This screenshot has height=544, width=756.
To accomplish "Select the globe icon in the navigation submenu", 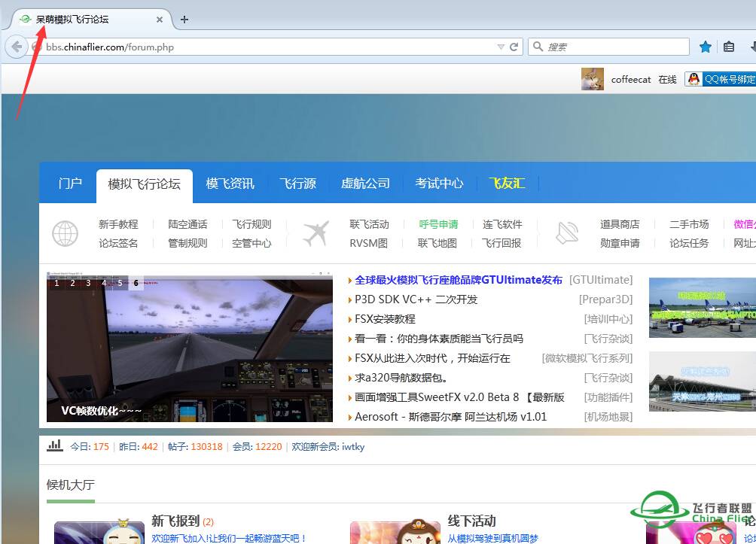I will (65, 233).
